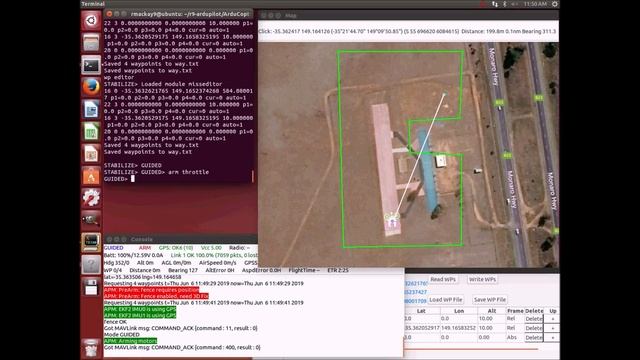Open the Trash in the dock

click(91, 348)
